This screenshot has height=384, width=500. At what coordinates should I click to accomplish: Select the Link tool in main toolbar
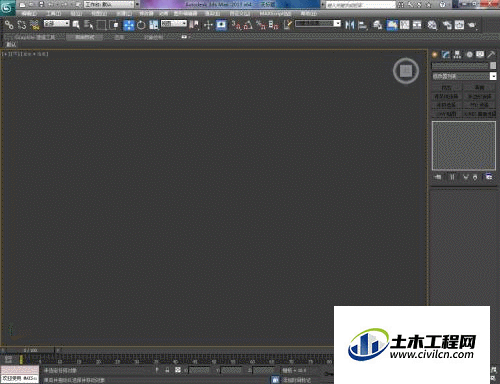click(x=9, y=25)
